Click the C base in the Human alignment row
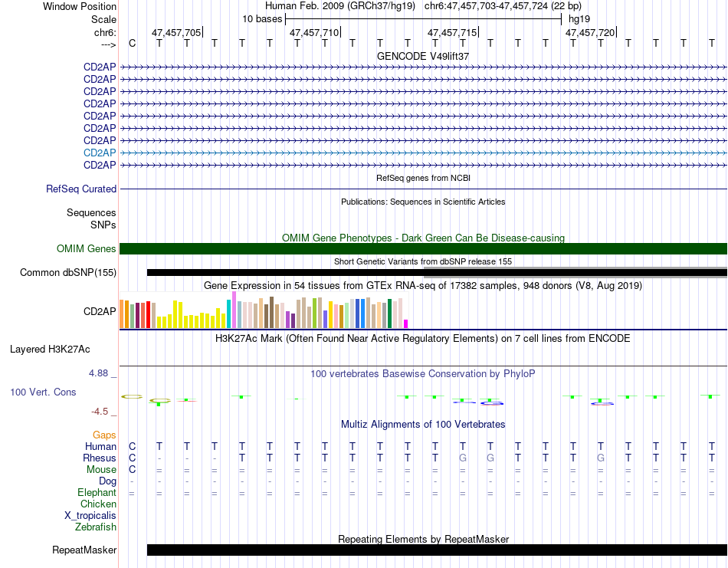 pyautogui.click(x=133, y=446)
